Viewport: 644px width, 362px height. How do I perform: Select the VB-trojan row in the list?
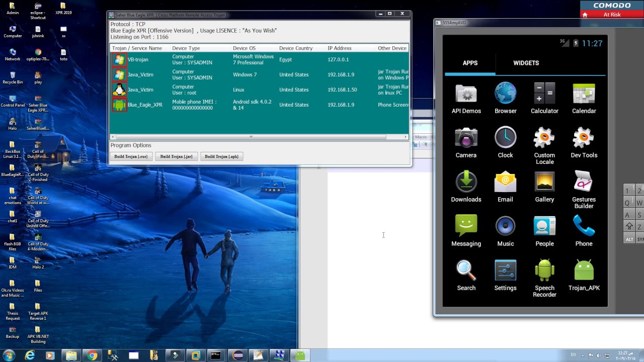[137, 60]
